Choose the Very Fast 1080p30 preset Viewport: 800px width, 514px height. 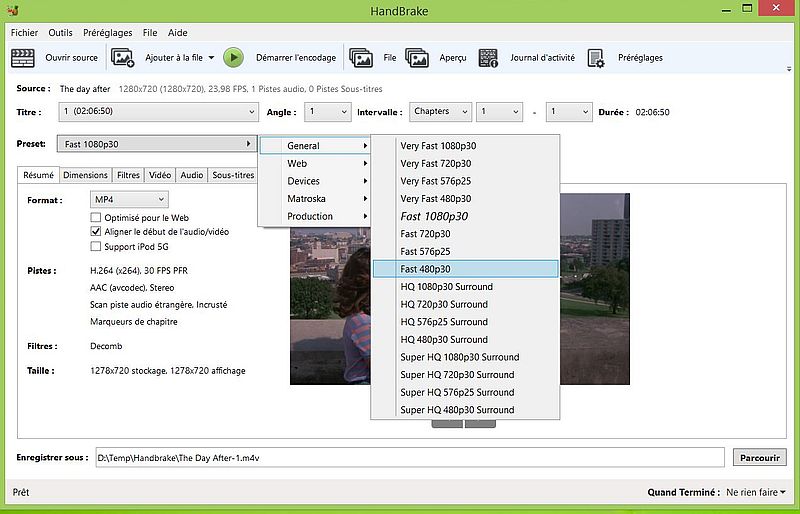[465, 146]
